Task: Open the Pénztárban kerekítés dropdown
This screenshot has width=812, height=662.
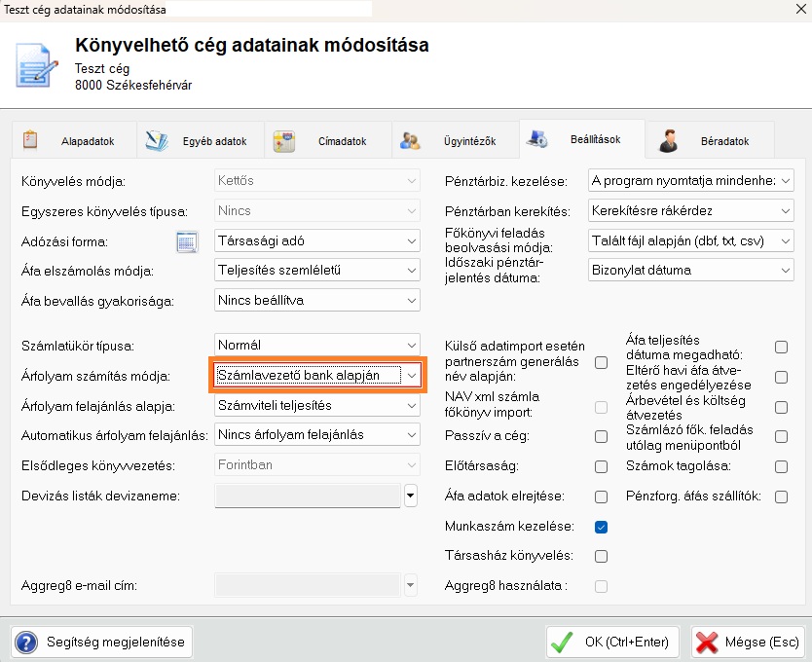Action: 785,210
